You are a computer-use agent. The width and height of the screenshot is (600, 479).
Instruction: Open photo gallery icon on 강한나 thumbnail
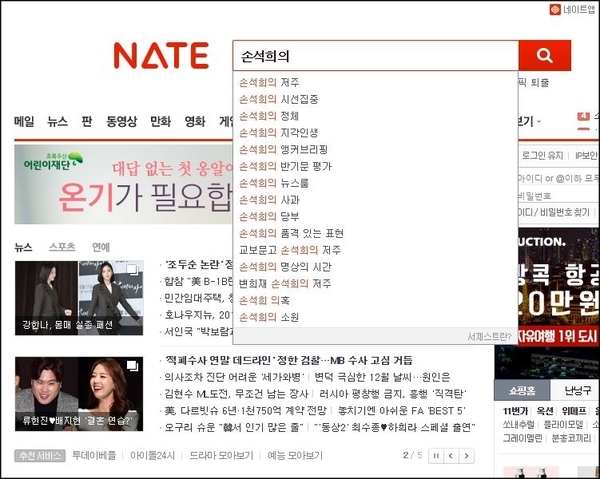click(132, 269)
